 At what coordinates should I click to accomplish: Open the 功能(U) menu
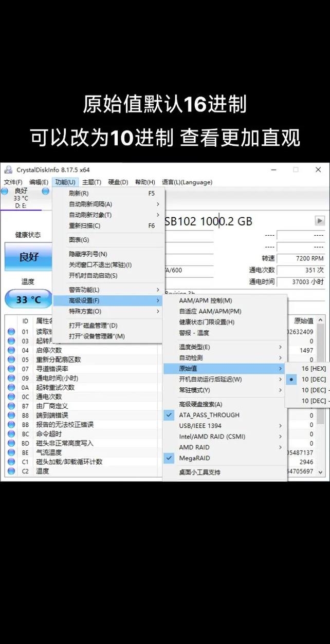pos(65,182)
